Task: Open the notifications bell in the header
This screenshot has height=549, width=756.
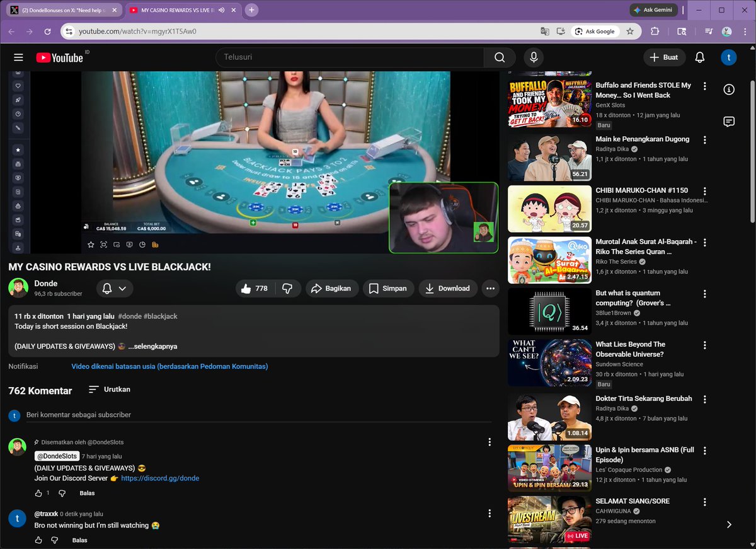Action: [699, 57]
